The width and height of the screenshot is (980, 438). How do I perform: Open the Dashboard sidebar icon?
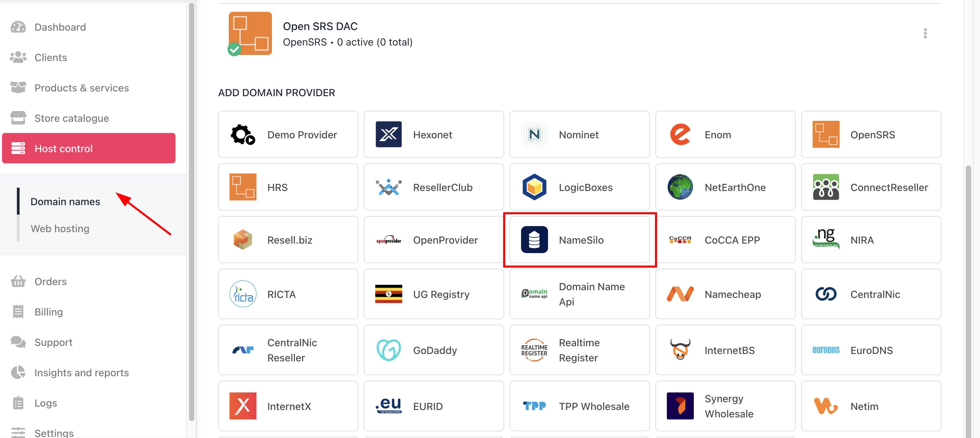(x=18, y=27)
